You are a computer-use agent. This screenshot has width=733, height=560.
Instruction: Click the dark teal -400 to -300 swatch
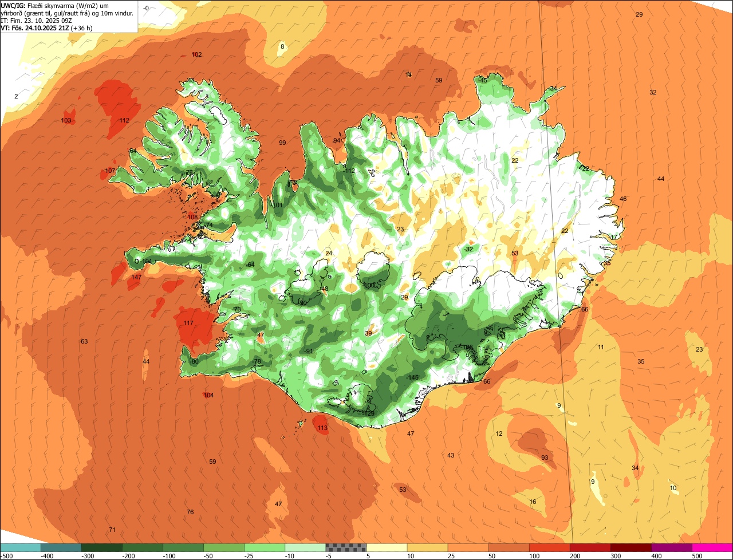point(61,547)
